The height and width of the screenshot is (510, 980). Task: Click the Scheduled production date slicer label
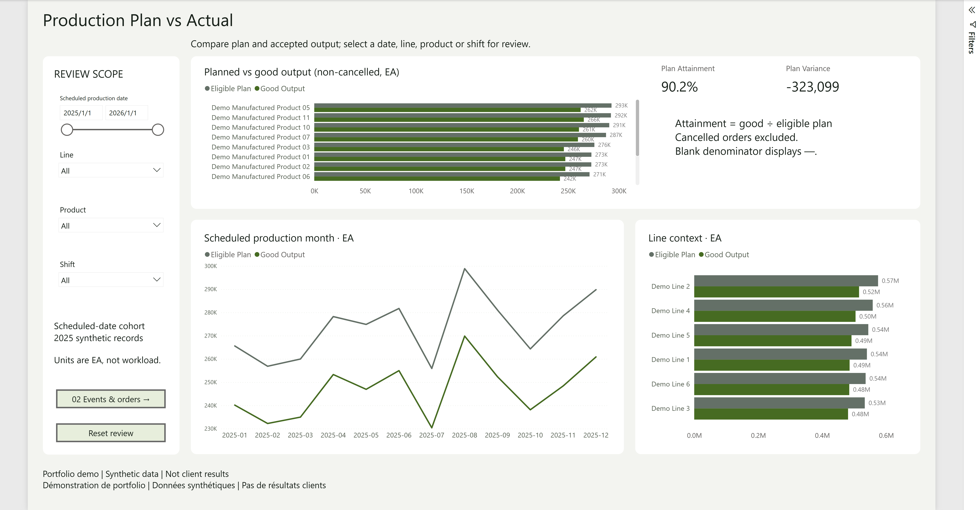point(94,98)
